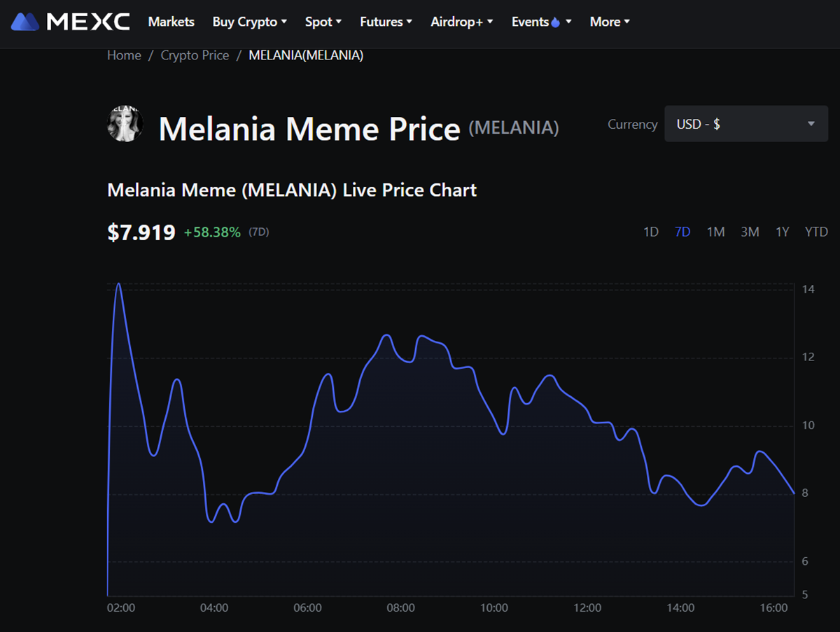Click the MELANIA(MELANIA) breadcrumb entry
The width and height of the screenshot is (840, 632).
(306, 55)
